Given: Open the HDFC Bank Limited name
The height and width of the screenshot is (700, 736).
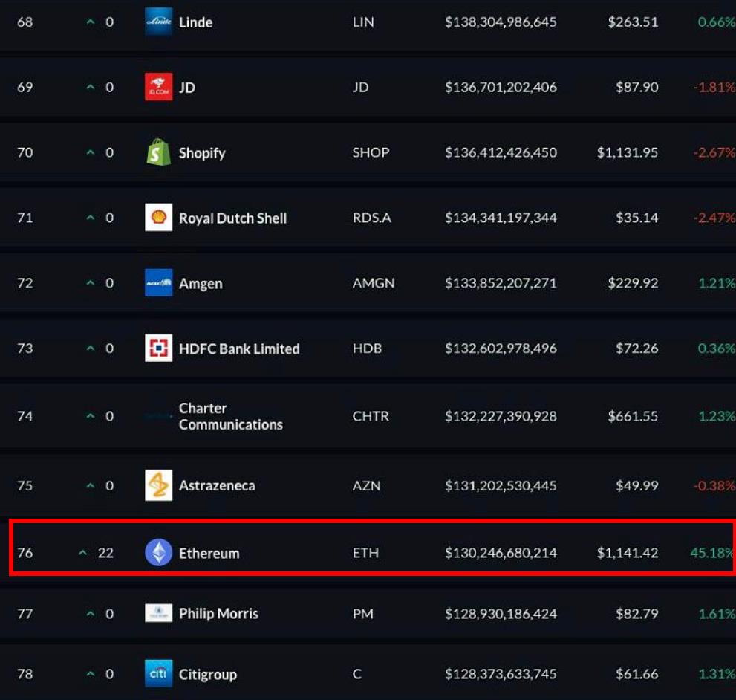Looking at the screenshot, I should point(239,349).
